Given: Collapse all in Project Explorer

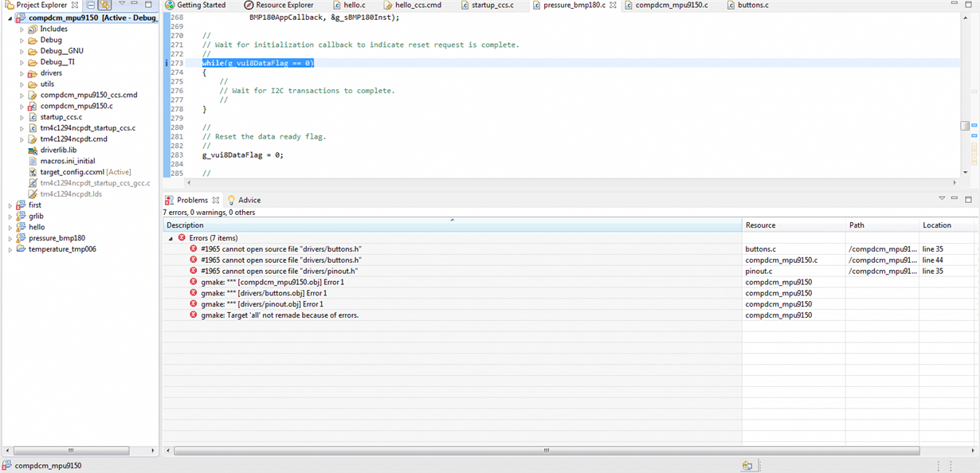Looking at the screenshot, I should 91,5.
